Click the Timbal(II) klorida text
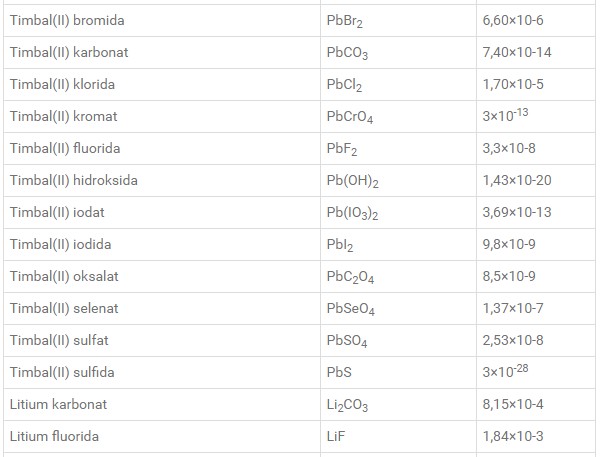 [62, 84]
